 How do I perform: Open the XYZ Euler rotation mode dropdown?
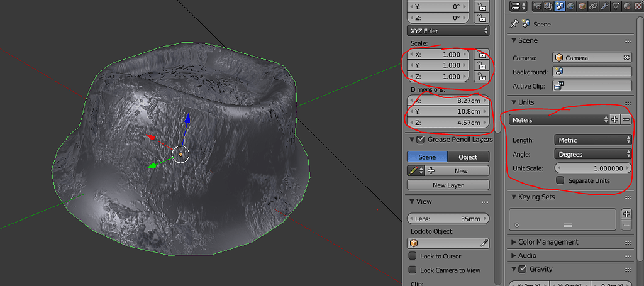(x=448, y=31)
